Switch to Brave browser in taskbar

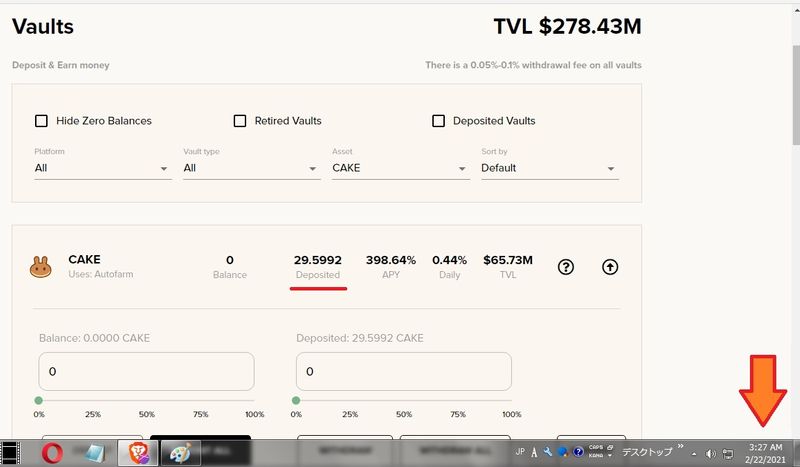[x=137, y=454]
